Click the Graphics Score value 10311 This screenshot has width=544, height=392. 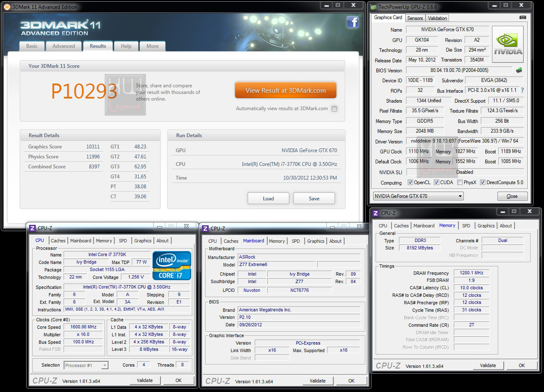pos(93,147)
